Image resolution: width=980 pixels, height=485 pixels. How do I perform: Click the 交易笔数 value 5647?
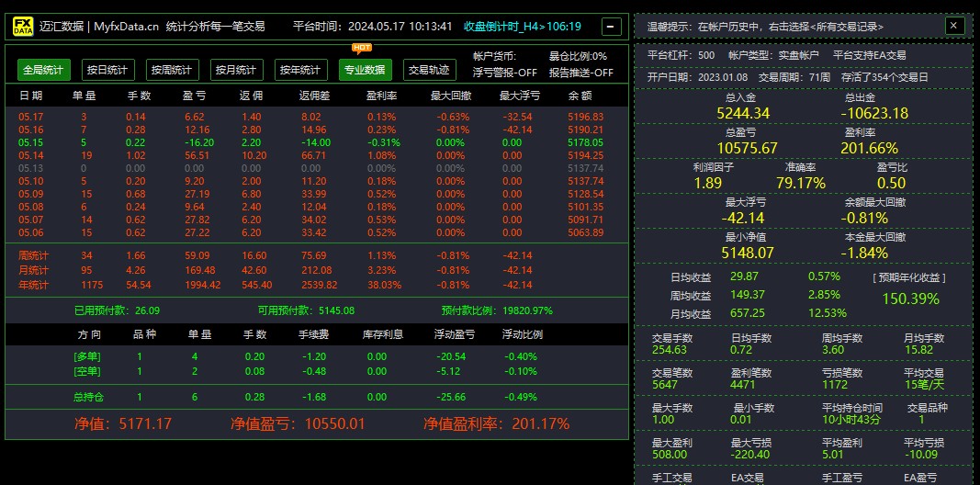665,384
